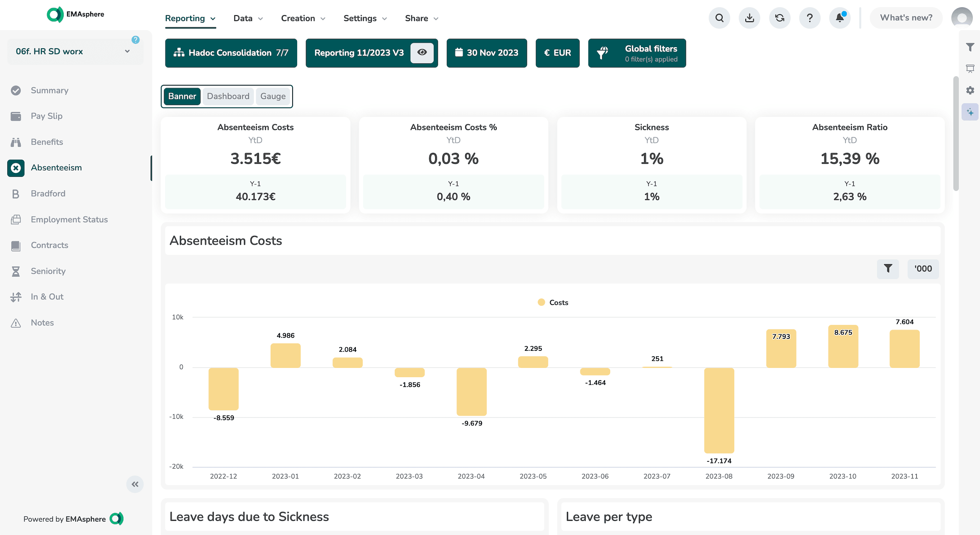Collapse the sidebar with double chevron

click(135, 484)
